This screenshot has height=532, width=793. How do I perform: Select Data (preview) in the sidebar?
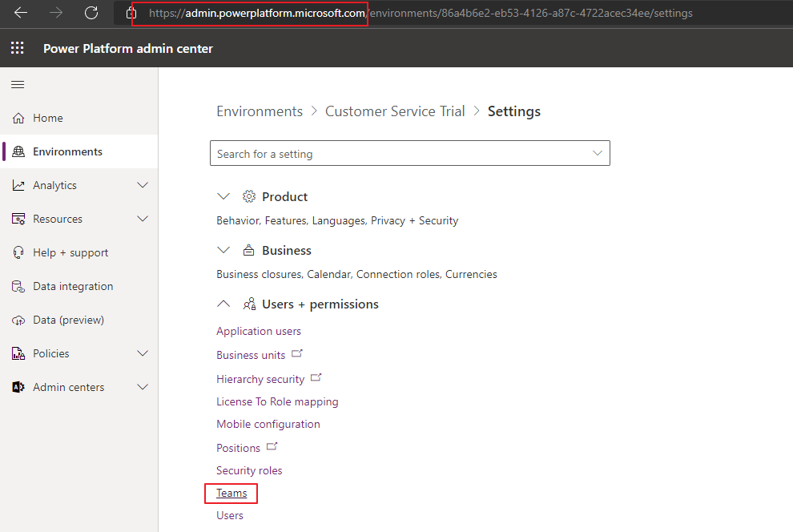68,320
